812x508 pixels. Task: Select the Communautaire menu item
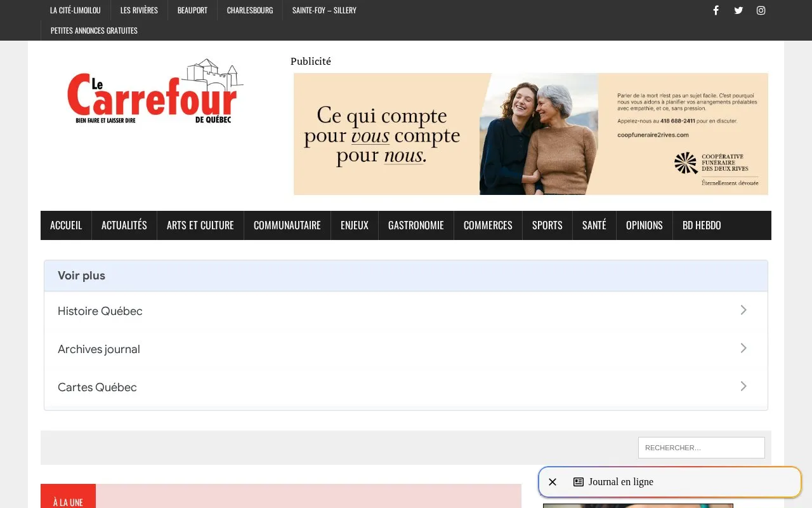pos(287,225)
